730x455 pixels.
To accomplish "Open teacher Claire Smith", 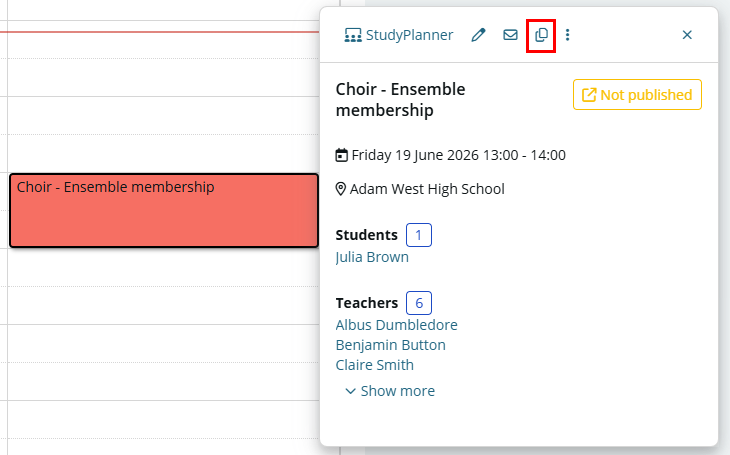I will tap(374, 365).
